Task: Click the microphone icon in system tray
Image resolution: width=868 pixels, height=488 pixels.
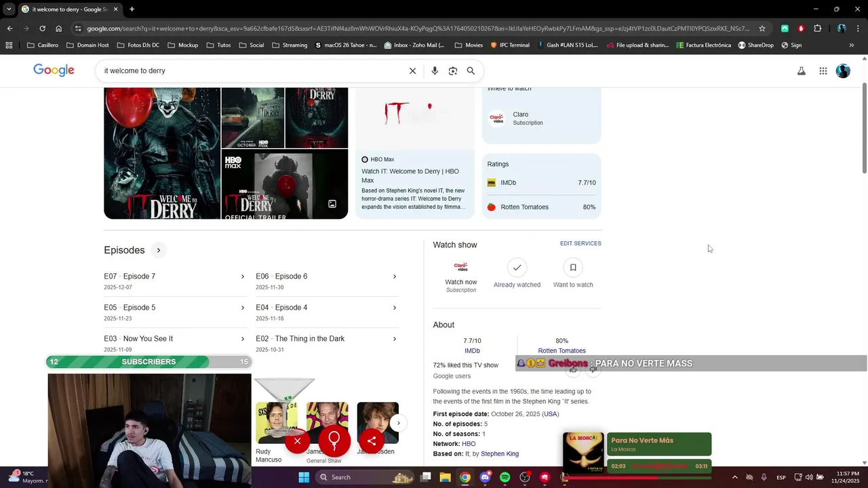Action: [764, 477]
